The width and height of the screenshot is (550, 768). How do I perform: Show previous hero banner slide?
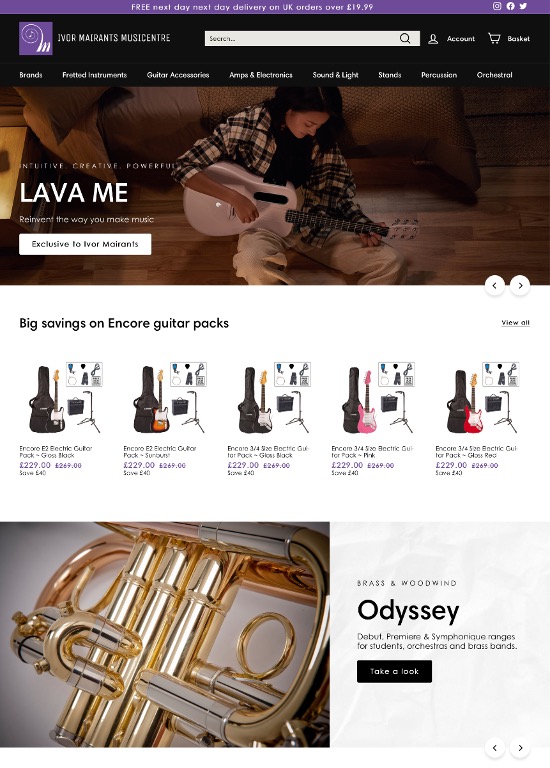tap(495, 286)
